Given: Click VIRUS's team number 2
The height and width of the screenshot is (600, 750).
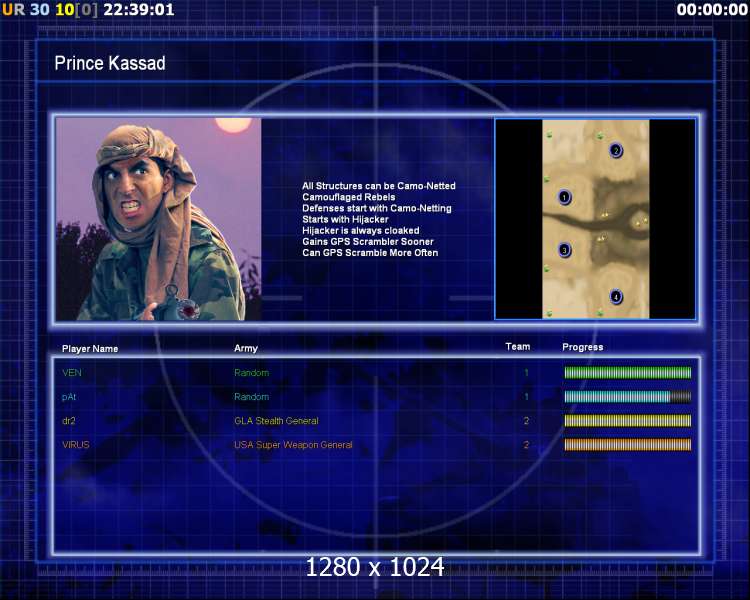Looking at the screenshot, I should coord(526,444).
